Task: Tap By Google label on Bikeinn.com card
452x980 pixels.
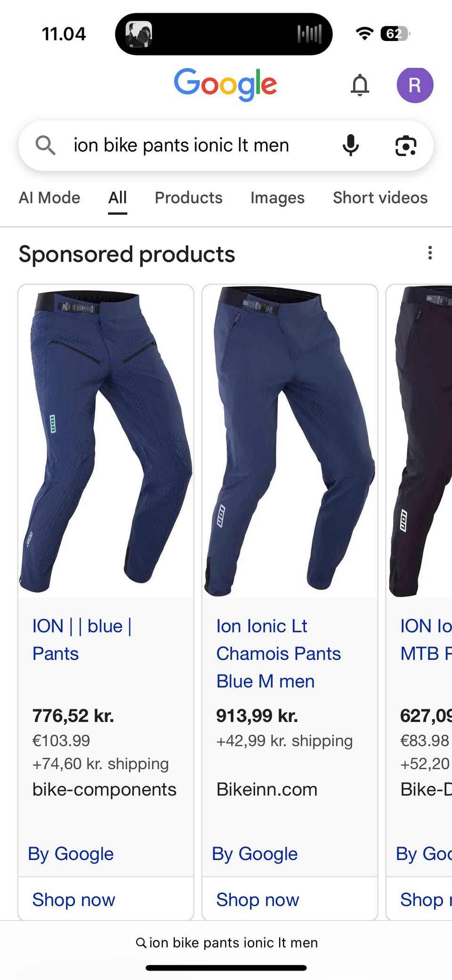Action: click(x=255, y=854)
